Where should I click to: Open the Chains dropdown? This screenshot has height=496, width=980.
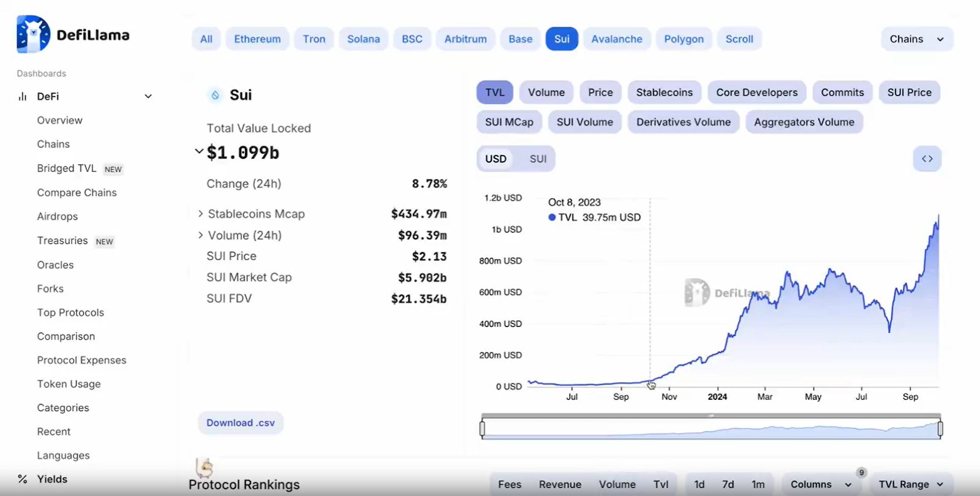(917, 39)
